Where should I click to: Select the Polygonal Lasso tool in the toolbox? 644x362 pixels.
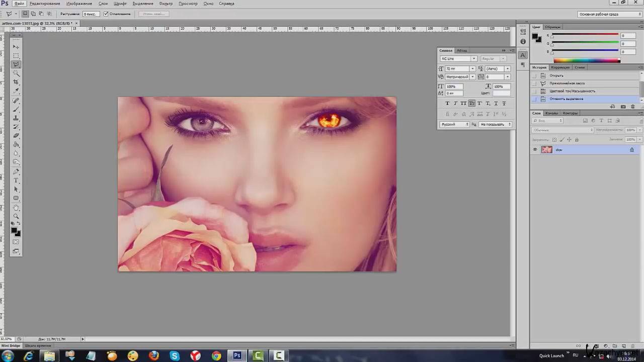coord(16,64)
